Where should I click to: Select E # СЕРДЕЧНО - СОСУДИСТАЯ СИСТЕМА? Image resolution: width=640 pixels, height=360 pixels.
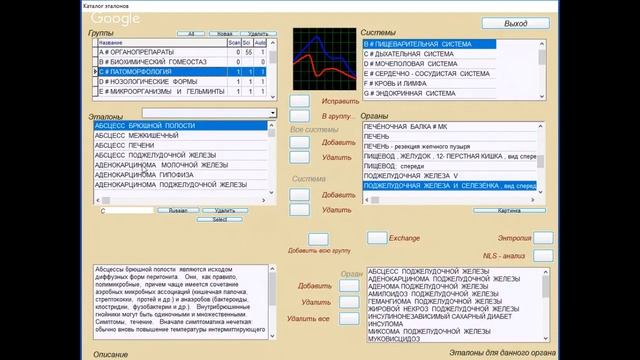point(429,73)
